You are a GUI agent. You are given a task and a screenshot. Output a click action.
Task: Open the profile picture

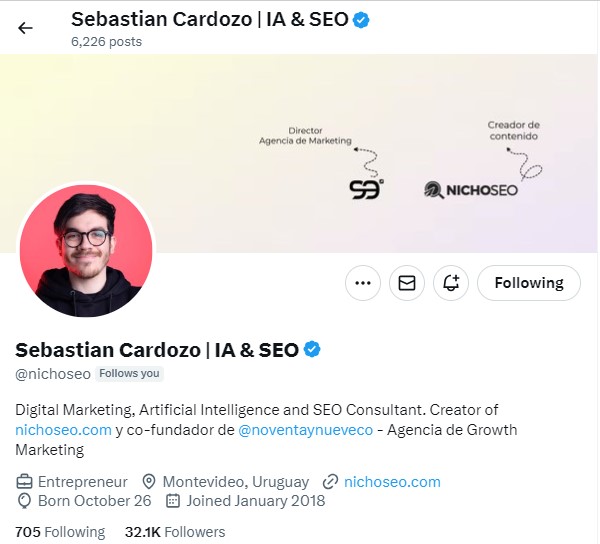[86, 250]
